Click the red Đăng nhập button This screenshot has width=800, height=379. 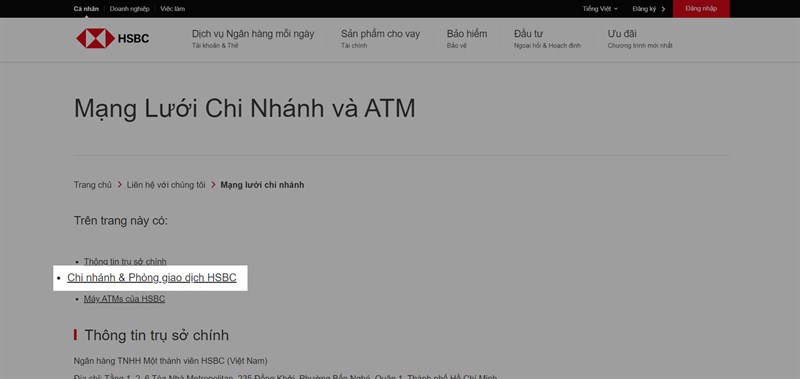click(701, 9)
